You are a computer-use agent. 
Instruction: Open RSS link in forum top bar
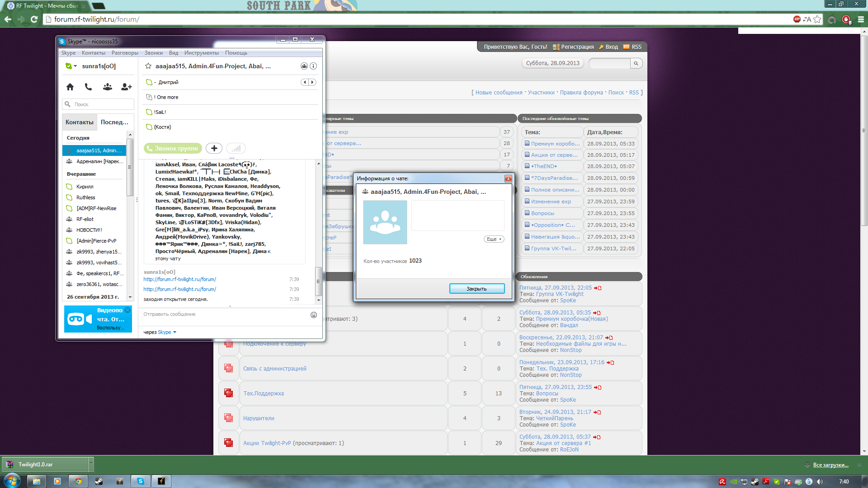637,47
